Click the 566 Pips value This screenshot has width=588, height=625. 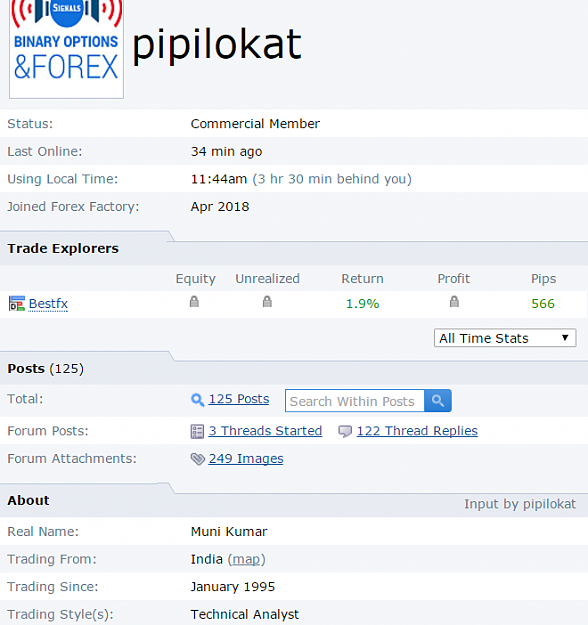tap(543, 304)
